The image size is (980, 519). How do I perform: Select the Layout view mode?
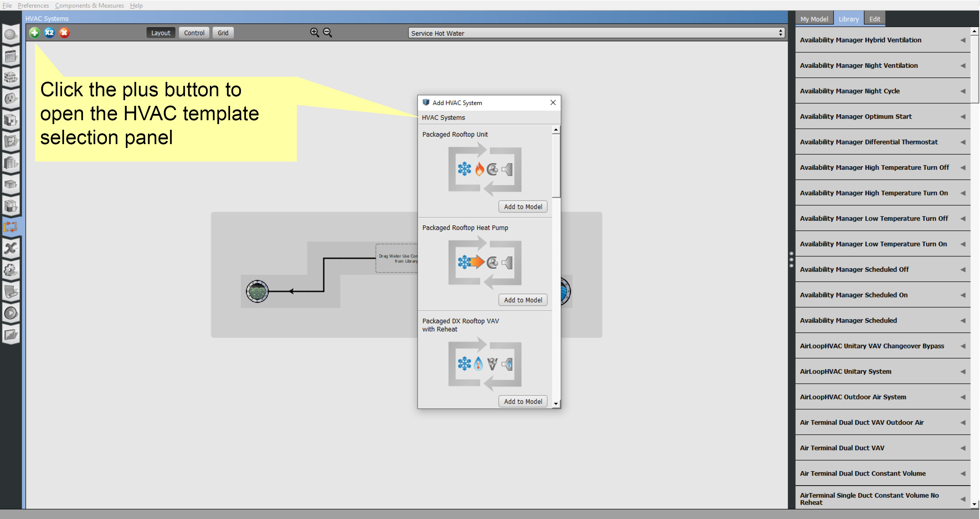click(161, 33)
